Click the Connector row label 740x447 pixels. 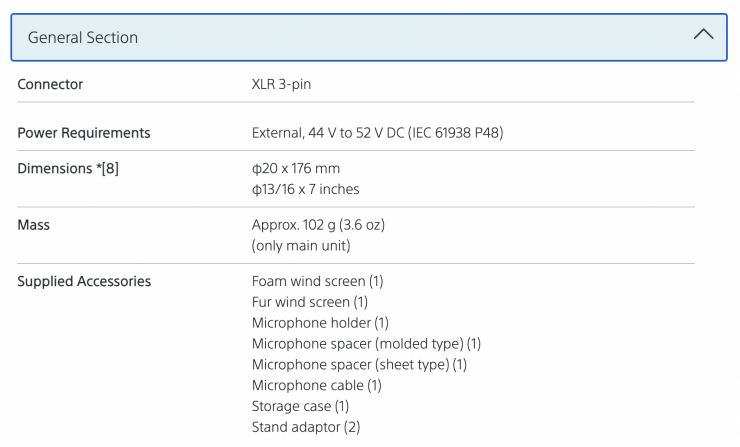50,85
